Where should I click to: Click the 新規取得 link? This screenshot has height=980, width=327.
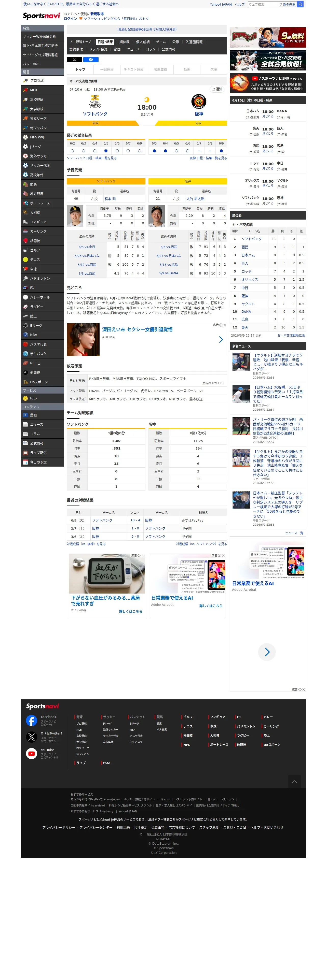click(97, 14)
